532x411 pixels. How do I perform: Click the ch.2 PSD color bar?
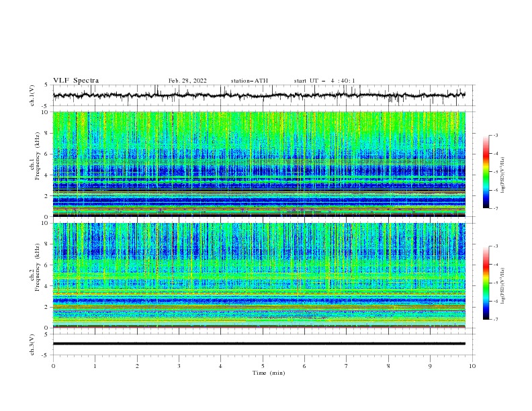(x=486, y=283)
